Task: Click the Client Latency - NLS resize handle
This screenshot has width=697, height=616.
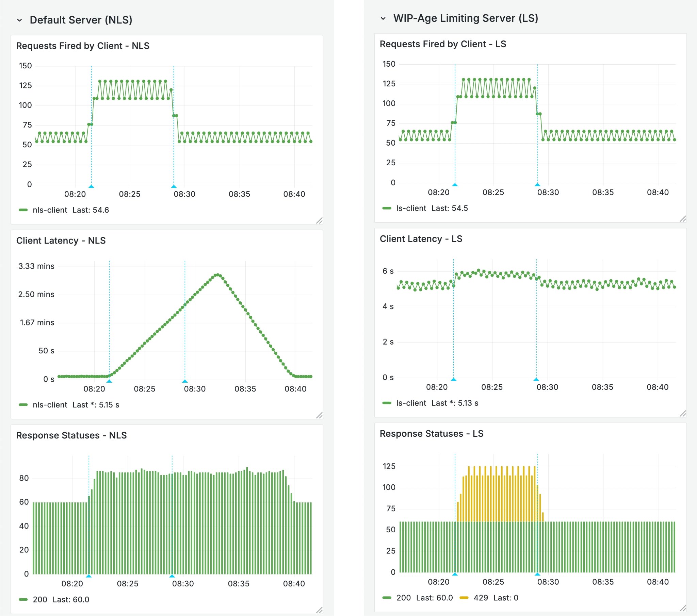Action: coord(319,415)
